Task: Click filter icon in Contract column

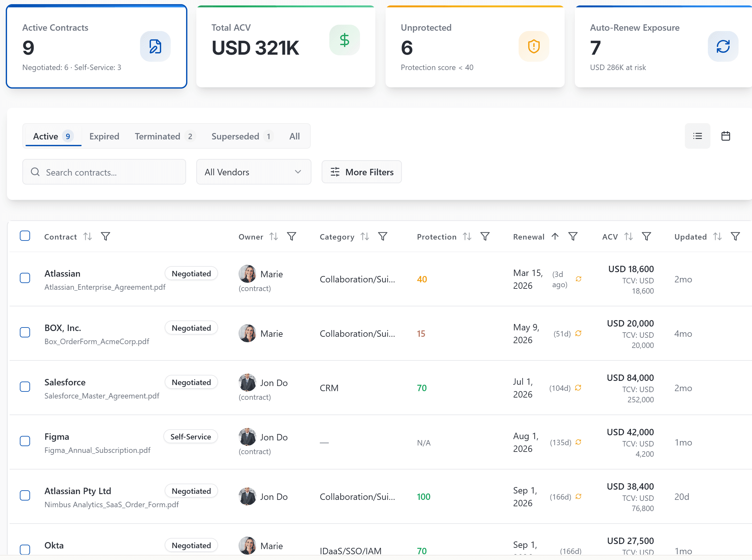Action: [x=106, y=236]
